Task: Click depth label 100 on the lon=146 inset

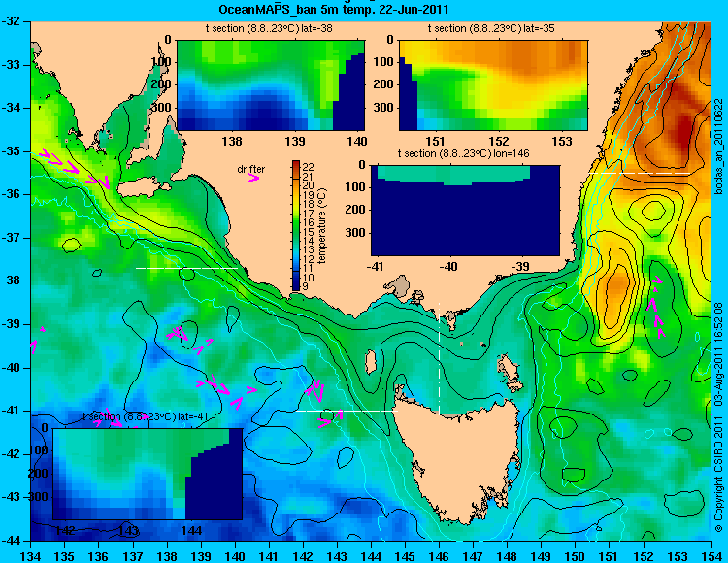Action: click(x=356, y=187)
